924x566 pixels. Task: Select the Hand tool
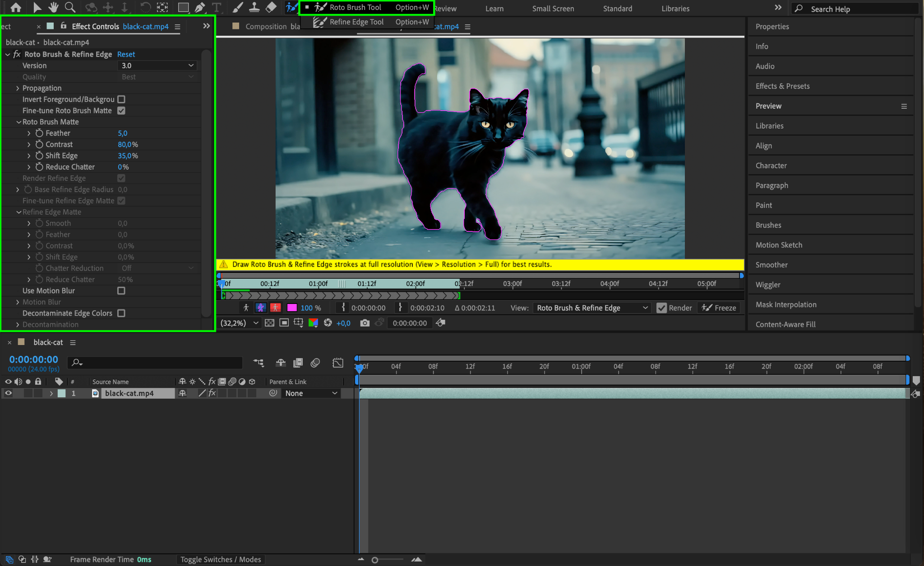54,7
